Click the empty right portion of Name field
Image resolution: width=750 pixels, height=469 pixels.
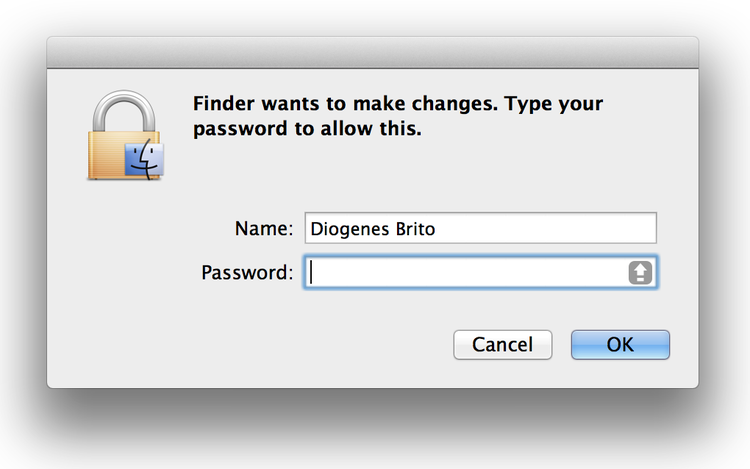(545, 228)
